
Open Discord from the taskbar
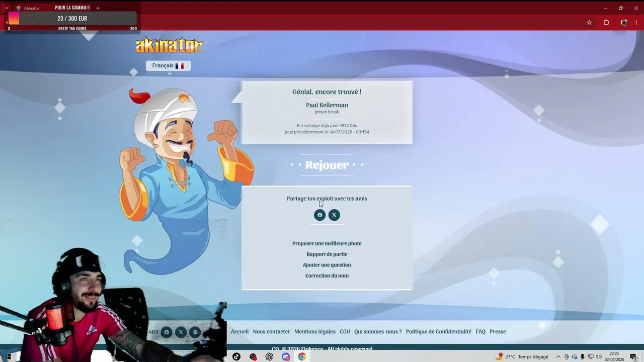click(286, 357)
